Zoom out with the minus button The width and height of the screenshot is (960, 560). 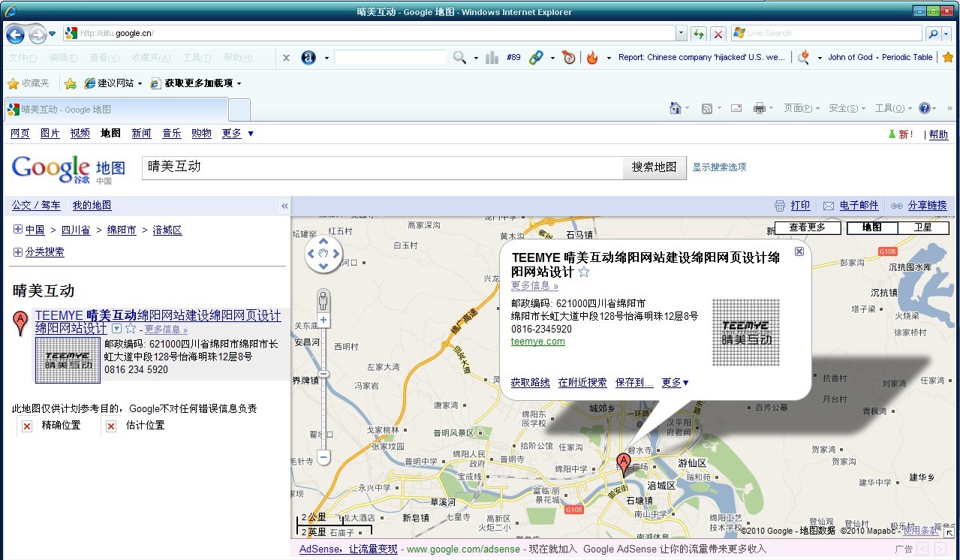[x=324, y=456]
